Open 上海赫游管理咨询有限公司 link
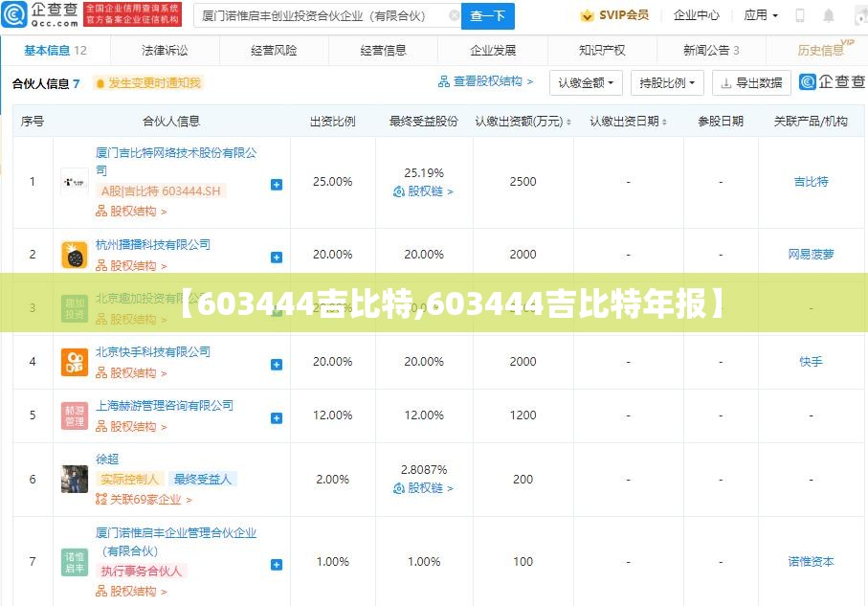Image resolution: width=868 pixels, height=606 pixels. (165, 406)
